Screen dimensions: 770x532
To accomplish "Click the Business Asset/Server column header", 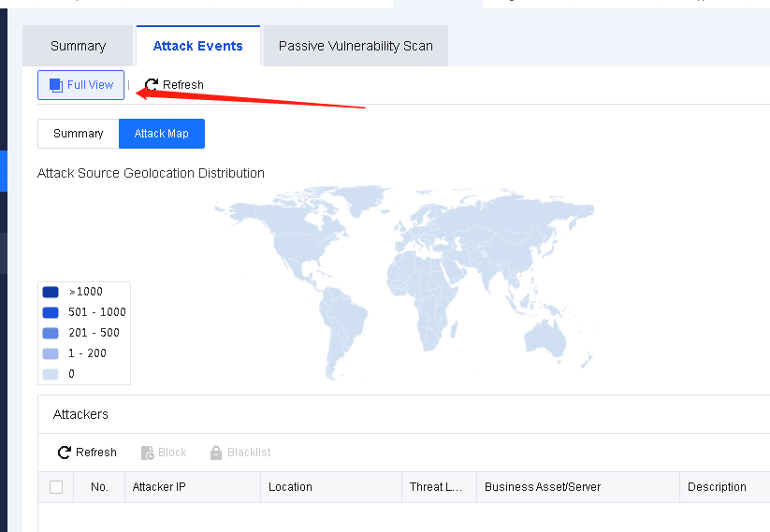I will pyautogui.click(x=543, y=487).
